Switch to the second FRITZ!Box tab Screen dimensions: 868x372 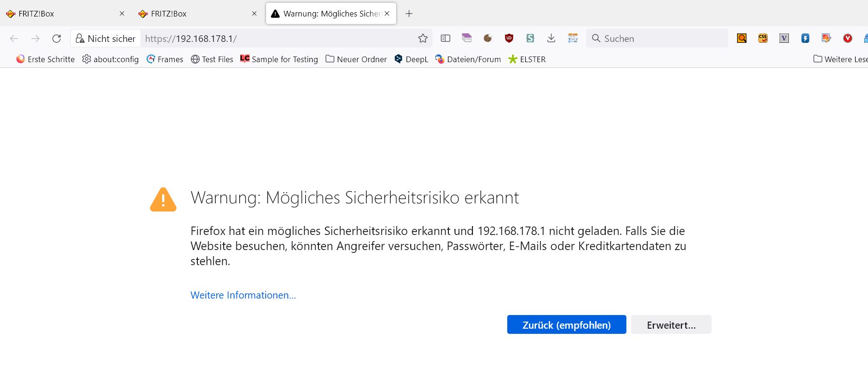click(x=193, y=14)
